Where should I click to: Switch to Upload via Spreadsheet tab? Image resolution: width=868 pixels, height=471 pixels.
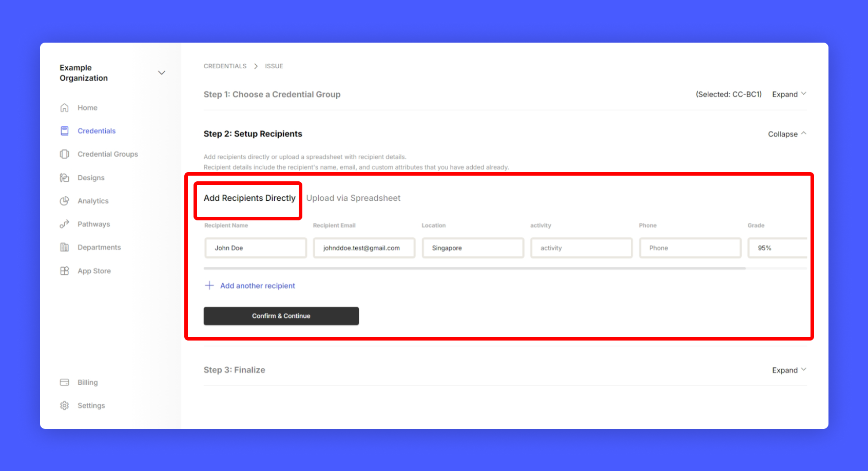[x=353, y=198]
